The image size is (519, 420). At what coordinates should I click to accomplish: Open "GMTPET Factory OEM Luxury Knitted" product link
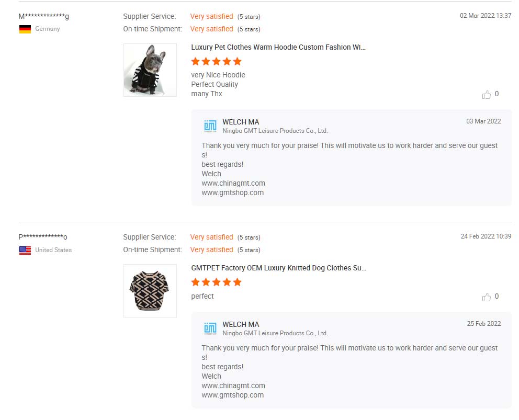pyautogui.click(x=278, y=268)
